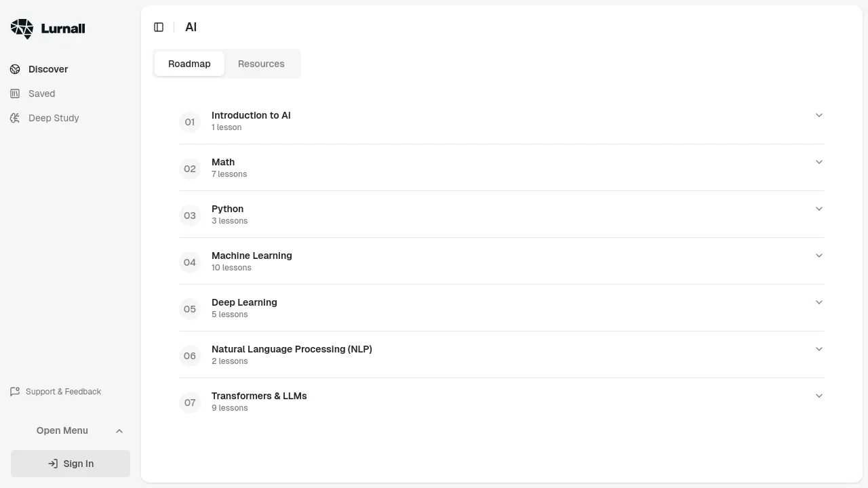Switch to the Resources tab
868x488 pixels.
pyautogui.click(x=261, y=64)
